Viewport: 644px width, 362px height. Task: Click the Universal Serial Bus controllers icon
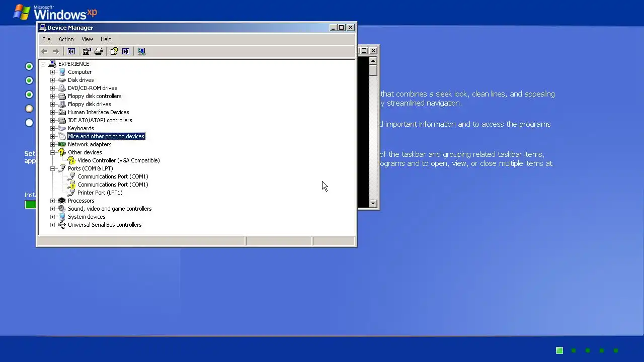pos(62,225)
